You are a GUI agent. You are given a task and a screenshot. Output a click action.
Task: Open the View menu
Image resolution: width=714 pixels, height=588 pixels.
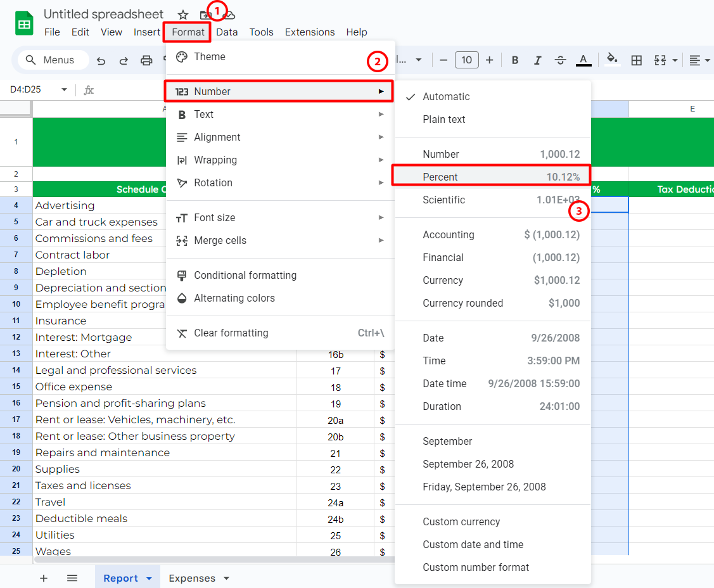tap(111, 32)
